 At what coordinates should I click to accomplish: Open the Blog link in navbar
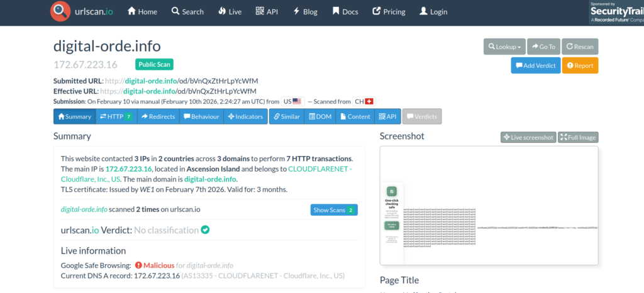click(305, 11)
